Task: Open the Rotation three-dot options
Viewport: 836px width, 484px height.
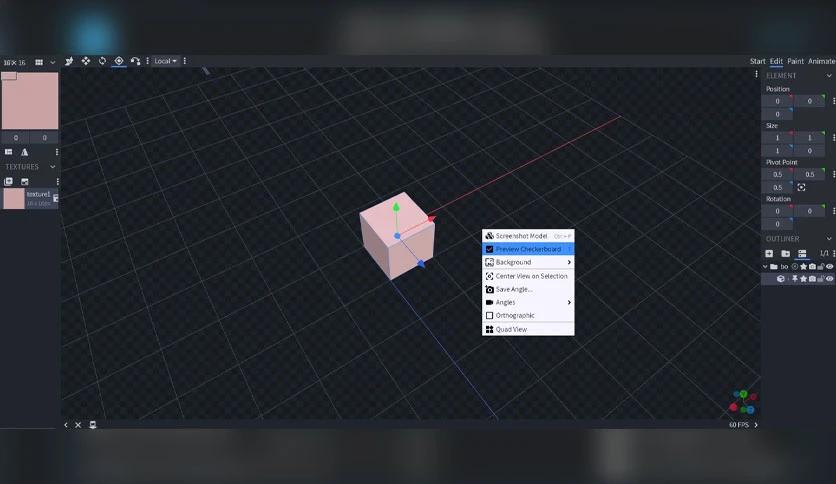Action: pos(833,211)
